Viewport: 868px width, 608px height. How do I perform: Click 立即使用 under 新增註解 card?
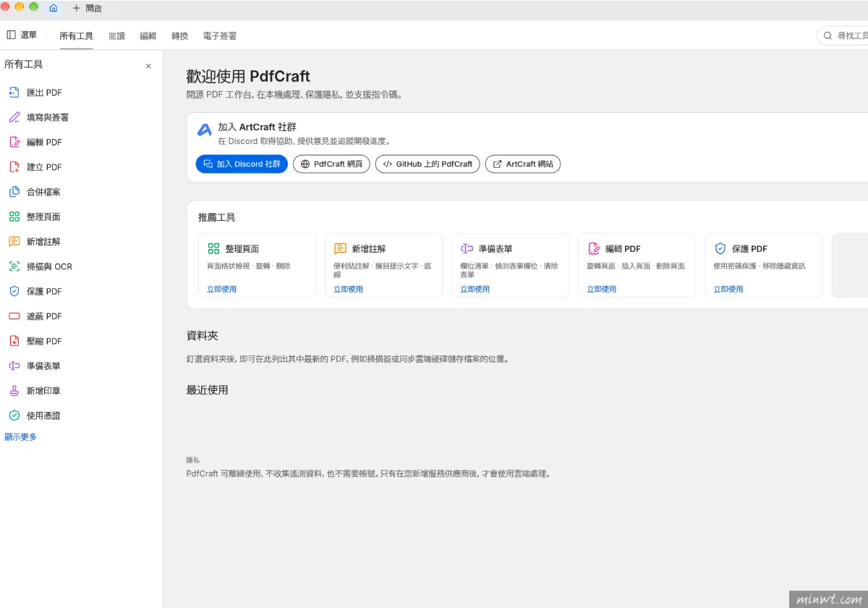pos(348,289)
